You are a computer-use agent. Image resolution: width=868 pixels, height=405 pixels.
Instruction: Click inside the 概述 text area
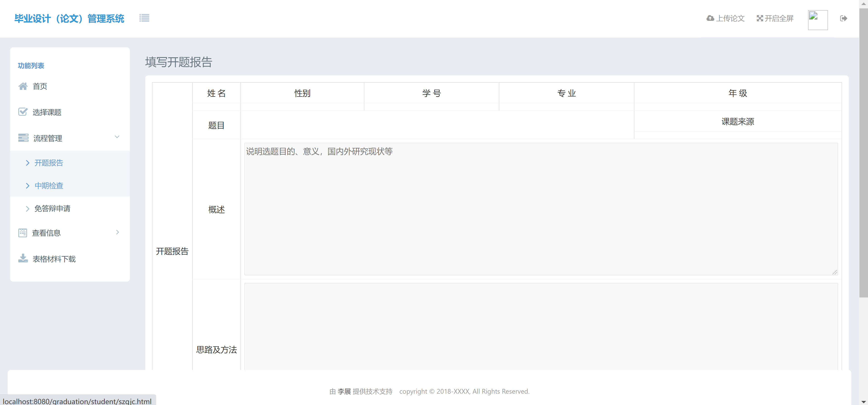[x=541, y=209]
